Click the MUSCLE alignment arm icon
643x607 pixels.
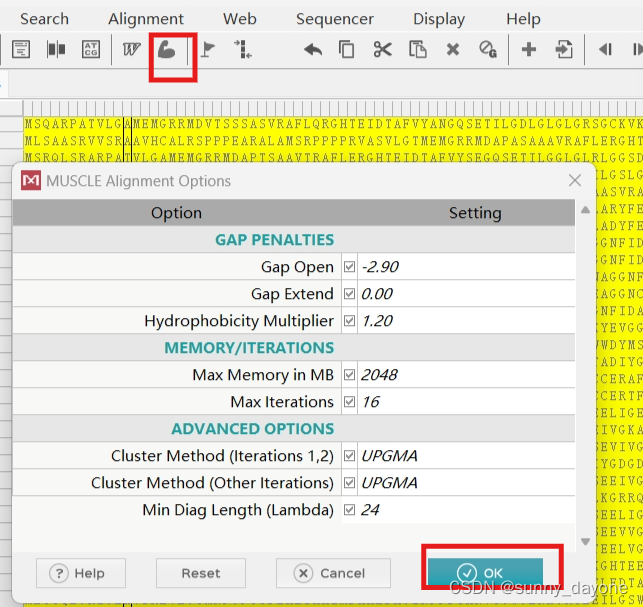[x=166, y=50]
